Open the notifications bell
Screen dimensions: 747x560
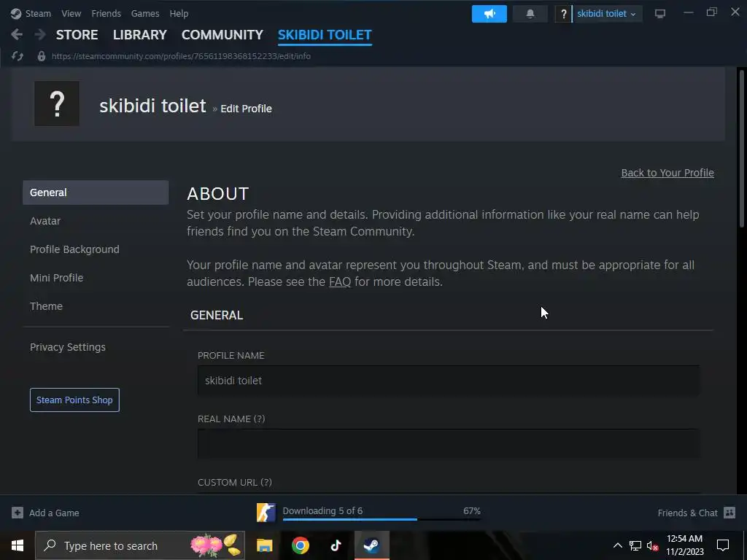(530, 14)
